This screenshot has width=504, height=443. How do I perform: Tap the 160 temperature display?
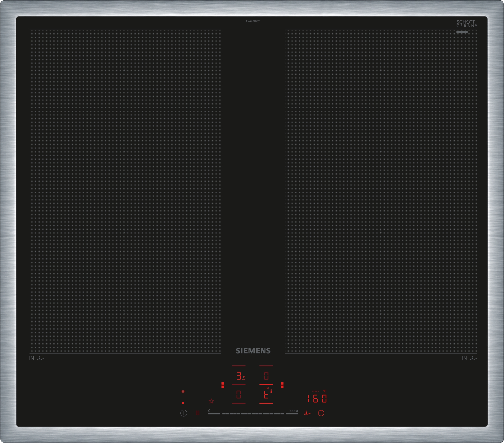(317, 399)
